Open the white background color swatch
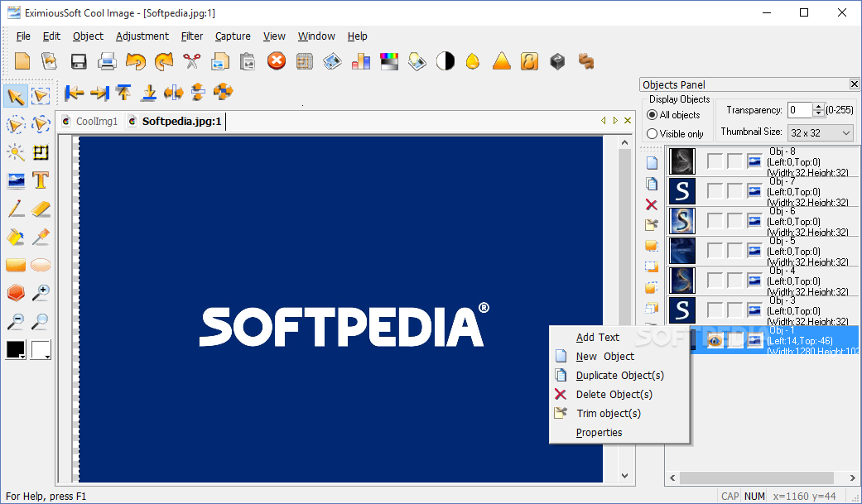Image resolution: width=862 pixels, height=504 pixels. [x=41, y=349]
